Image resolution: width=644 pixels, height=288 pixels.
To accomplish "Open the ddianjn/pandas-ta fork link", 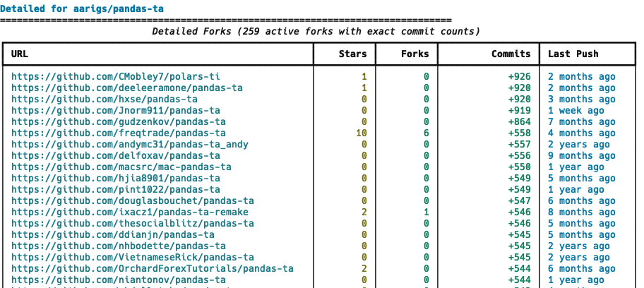I will click(x=112, y=234).
